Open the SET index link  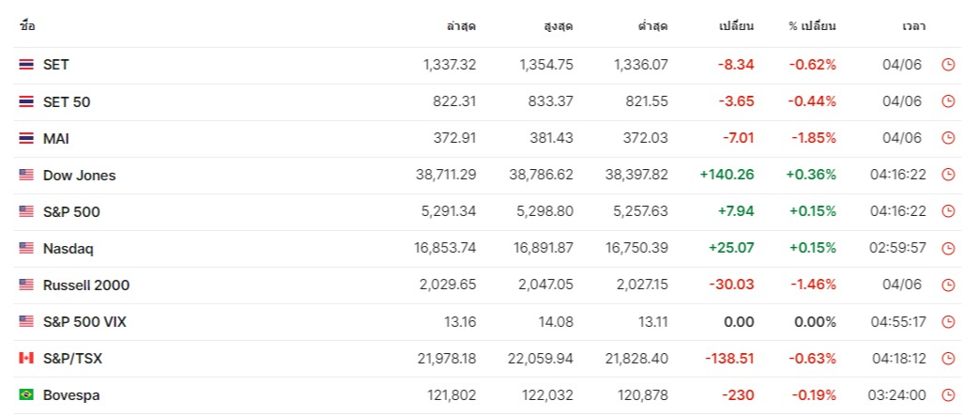click(x=56, y=65)
